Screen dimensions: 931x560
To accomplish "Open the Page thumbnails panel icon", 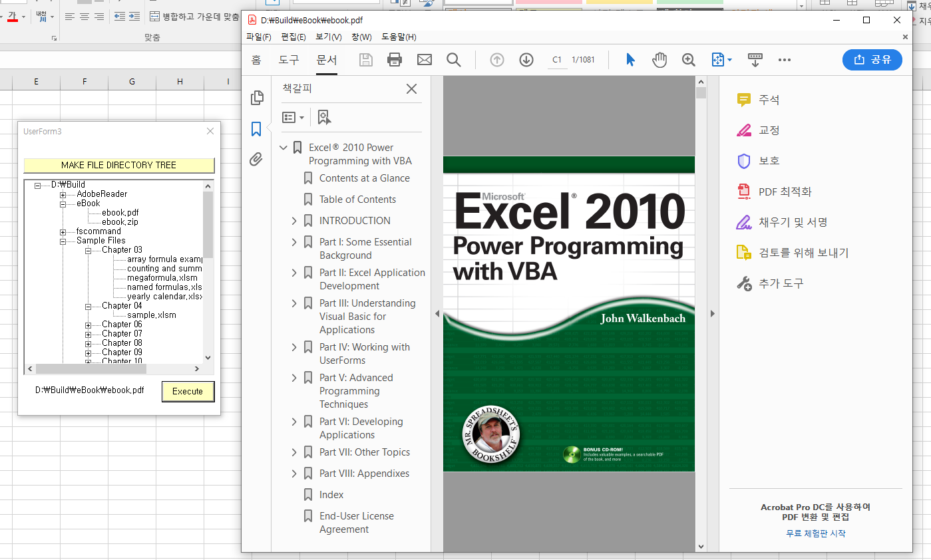I will coord(256,98).
